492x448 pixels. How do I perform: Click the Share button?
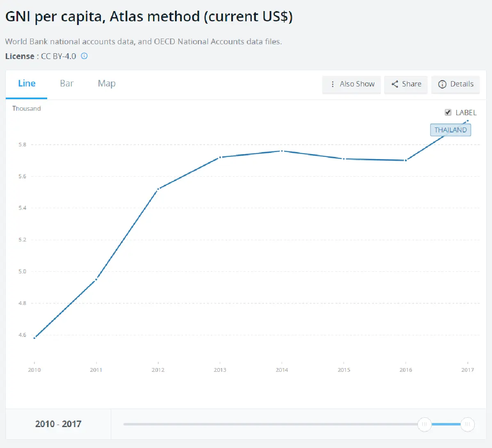click(x=406, y=84)
